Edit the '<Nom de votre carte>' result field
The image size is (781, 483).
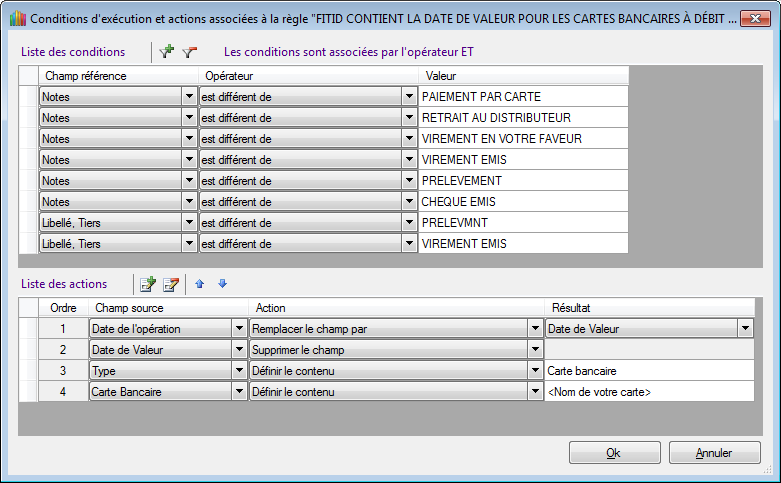[x=648, y=392]
